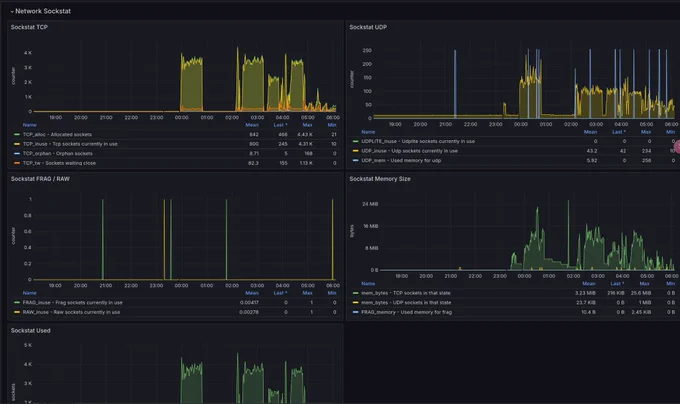Open the Sockstat UDP panel title menu
The height and width of the screenshot is (404, 680).
tap(368, 27)
